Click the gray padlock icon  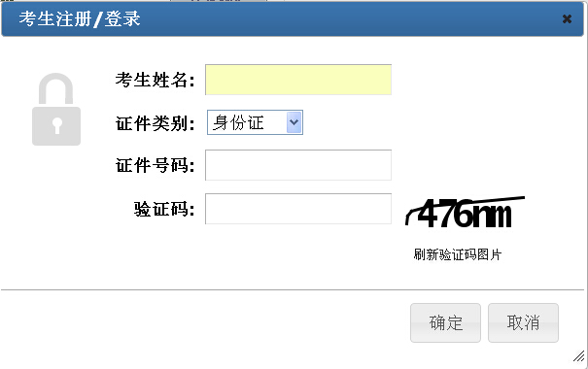click(x=56, y=109)
